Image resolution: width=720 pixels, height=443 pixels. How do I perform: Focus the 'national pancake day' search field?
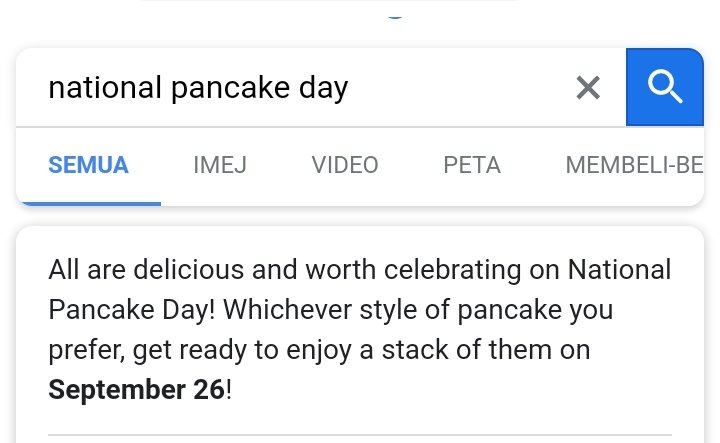tap(294, 87)
